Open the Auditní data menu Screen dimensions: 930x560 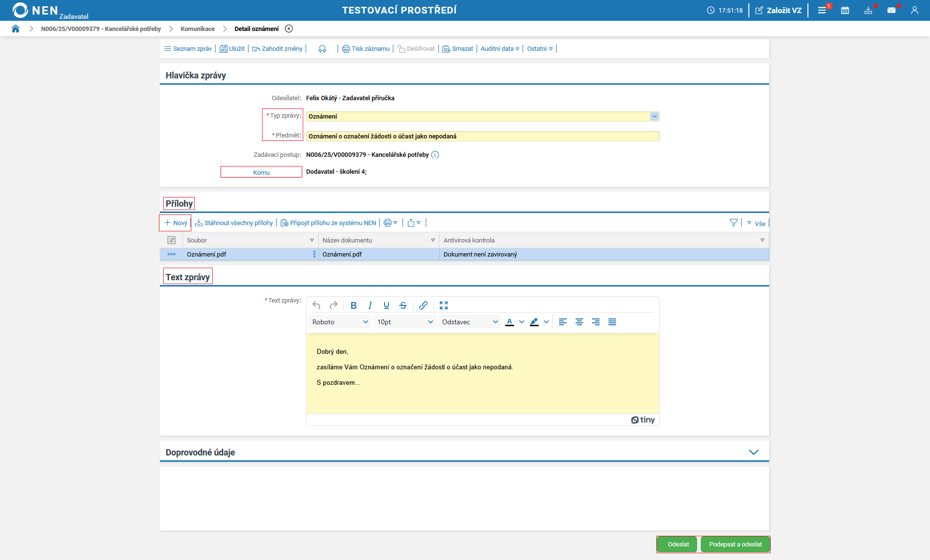pos(499,48)
